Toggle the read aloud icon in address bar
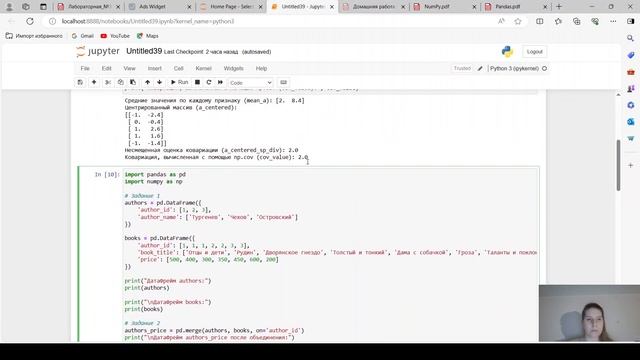This screenshot has height=360, width=640. coord(501,21)
